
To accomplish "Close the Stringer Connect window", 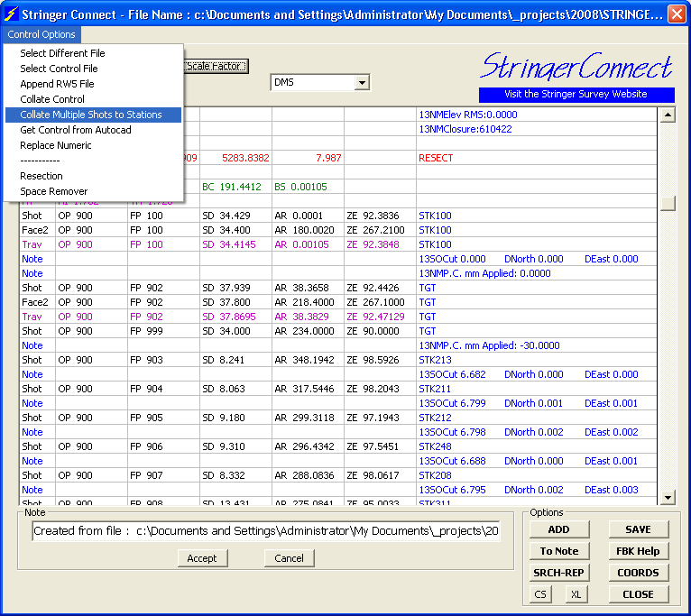I will pyautogui.click(x=677, y=14).
